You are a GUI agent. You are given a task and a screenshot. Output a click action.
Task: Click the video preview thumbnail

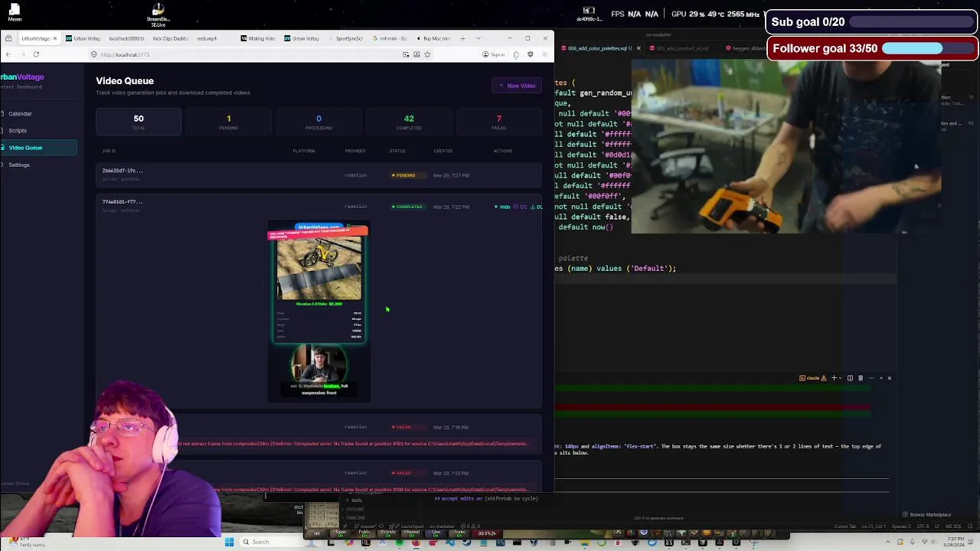coord(318,312)
